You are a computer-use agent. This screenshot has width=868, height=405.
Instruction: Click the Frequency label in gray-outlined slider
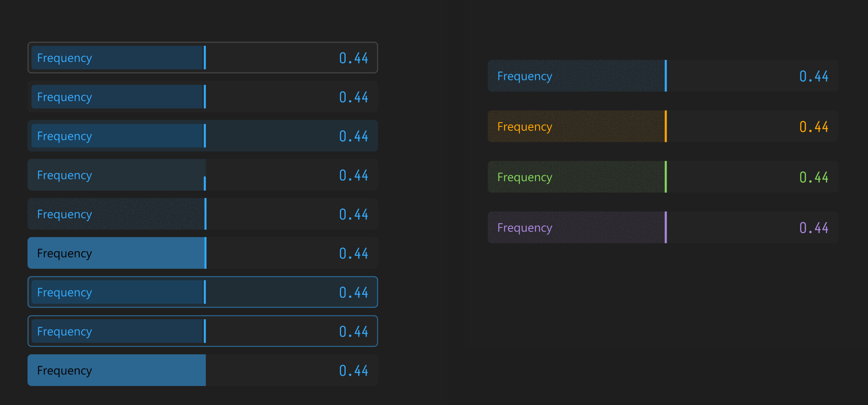coord(64,58)
